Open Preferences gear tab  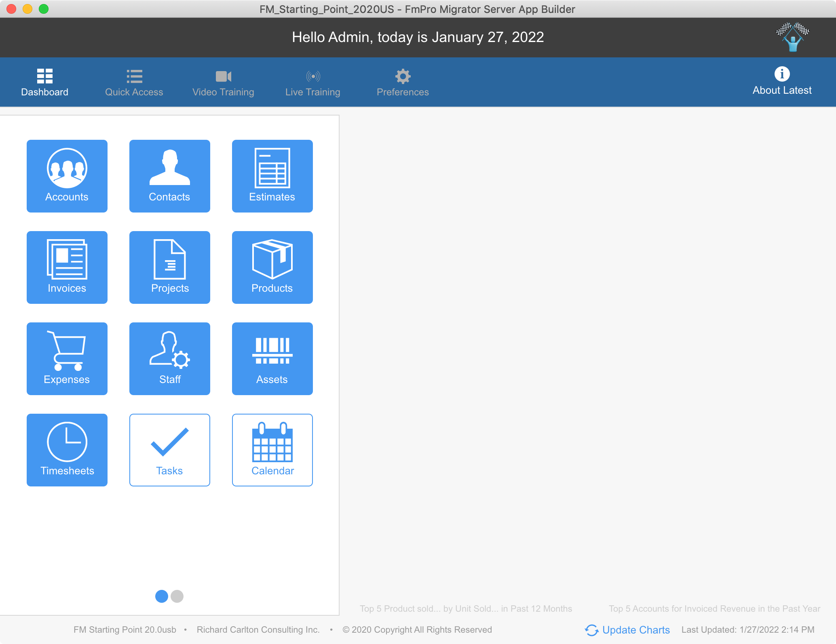403,83
